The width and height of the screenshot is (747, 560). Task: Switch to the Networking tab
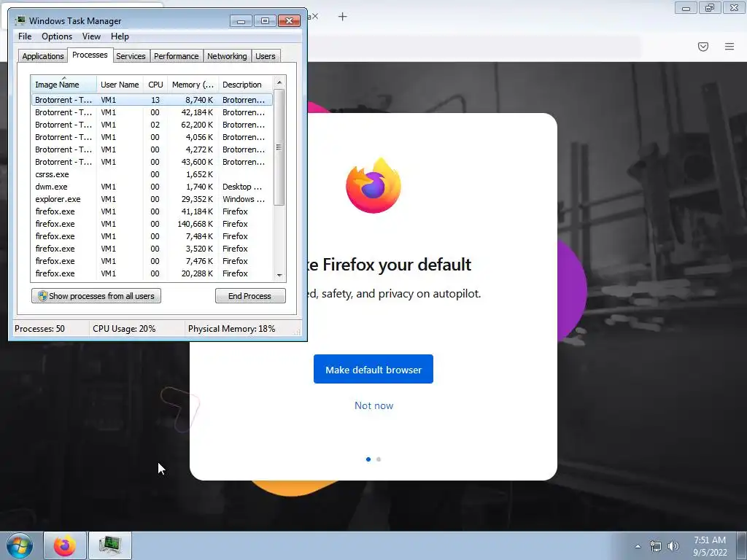tap(227, 56)
